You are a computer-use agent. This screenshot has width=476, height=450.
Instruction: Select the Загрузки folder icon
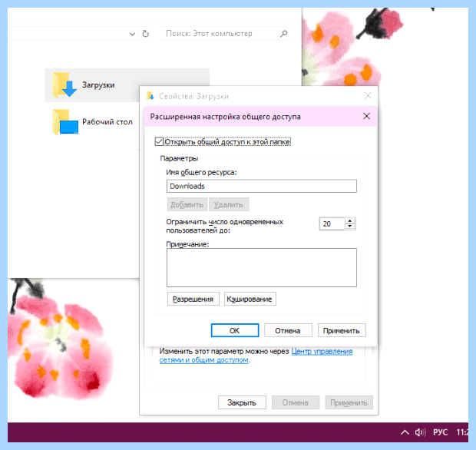click(64, 84)
